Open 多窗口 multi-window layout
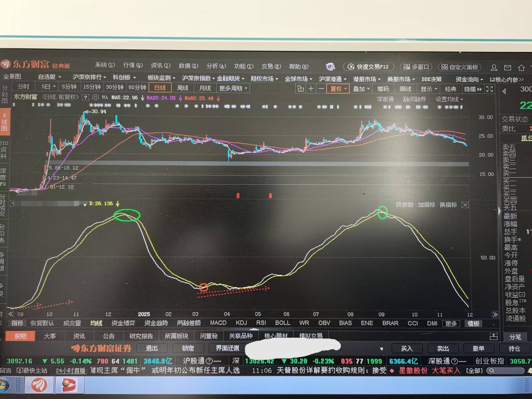 pos(416,67)
